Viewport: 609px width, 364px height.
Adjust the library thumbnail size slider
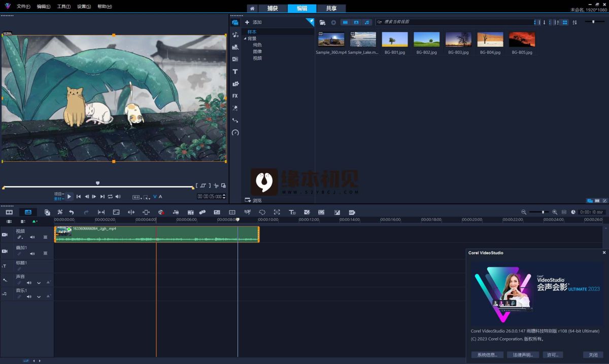[x=593, y=22]
